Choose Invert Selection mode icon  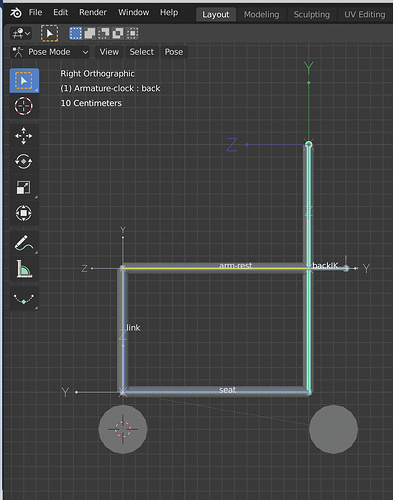pos(118,33)
